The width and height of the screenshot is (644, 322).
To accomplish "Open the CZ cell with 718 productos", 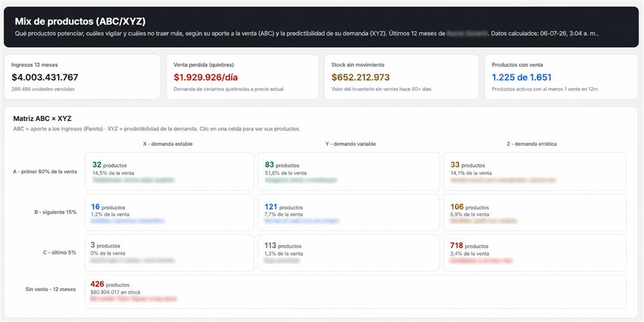I will coord(535,252).
